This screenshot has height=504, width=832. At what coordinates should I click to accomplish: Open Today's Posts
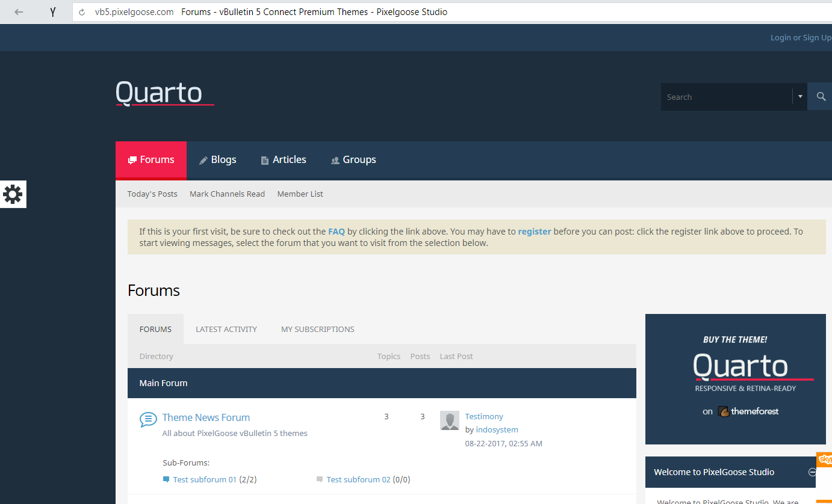point(152,194)
